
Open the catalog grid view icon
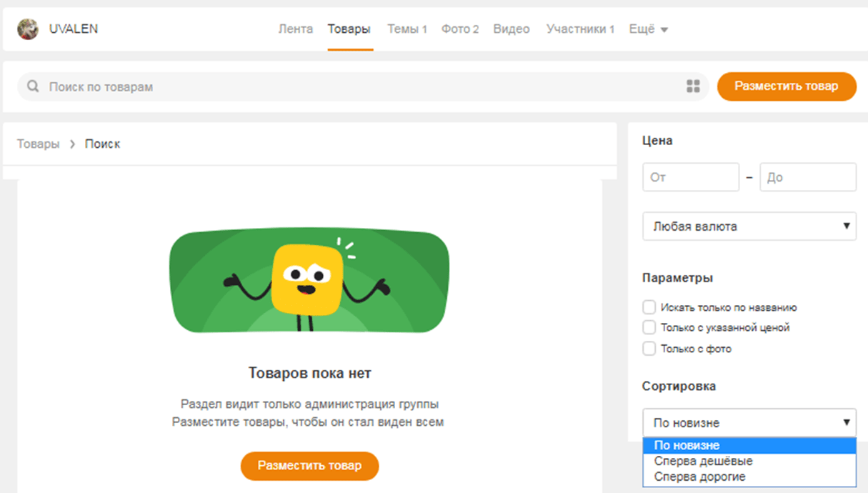[693, 86]
